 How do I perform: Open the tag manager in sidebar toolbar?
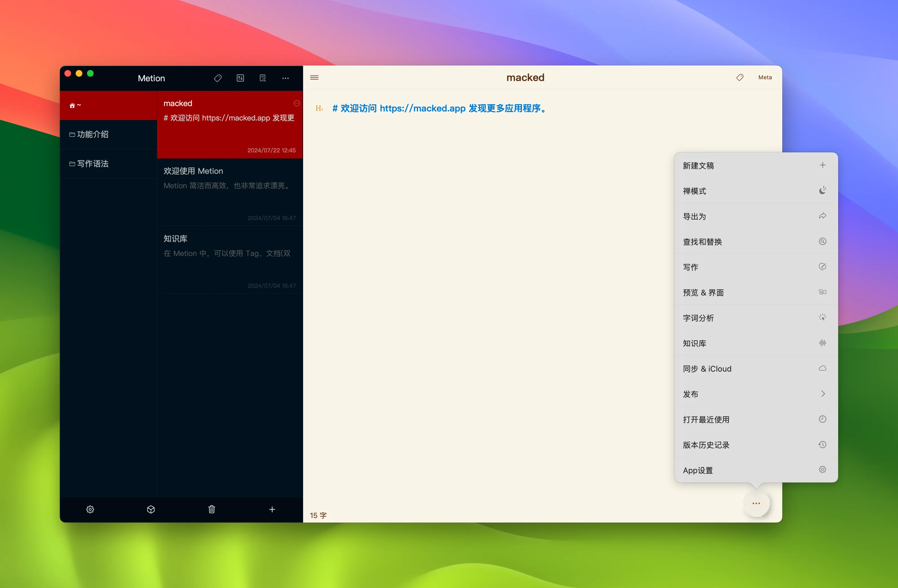coord(218,78)
